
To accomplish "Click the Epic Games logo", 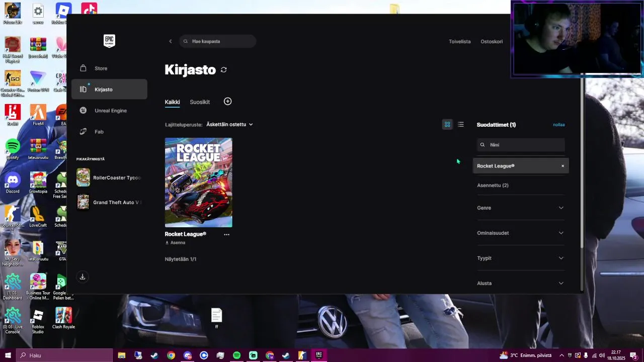I will click(x=109, y=41).
